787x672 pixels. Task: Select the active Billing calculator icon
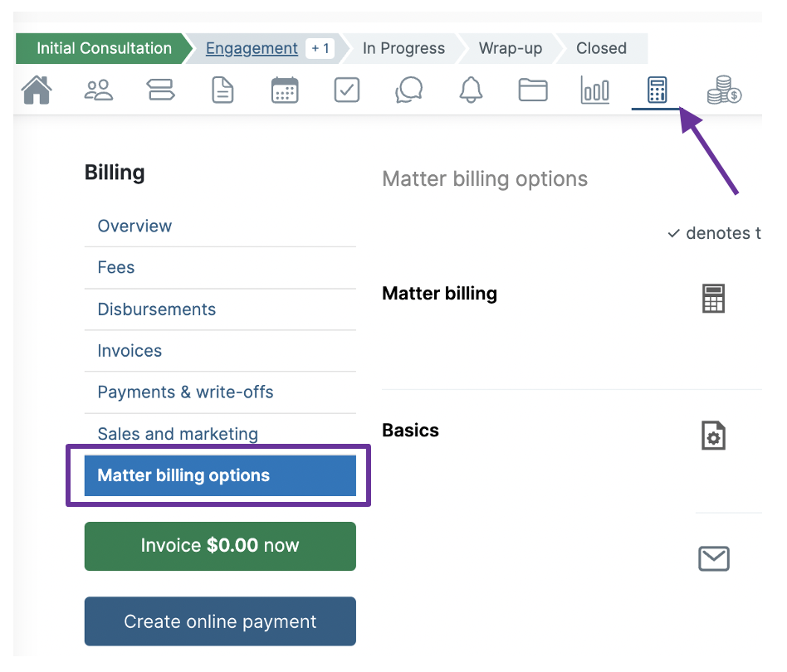656,90
